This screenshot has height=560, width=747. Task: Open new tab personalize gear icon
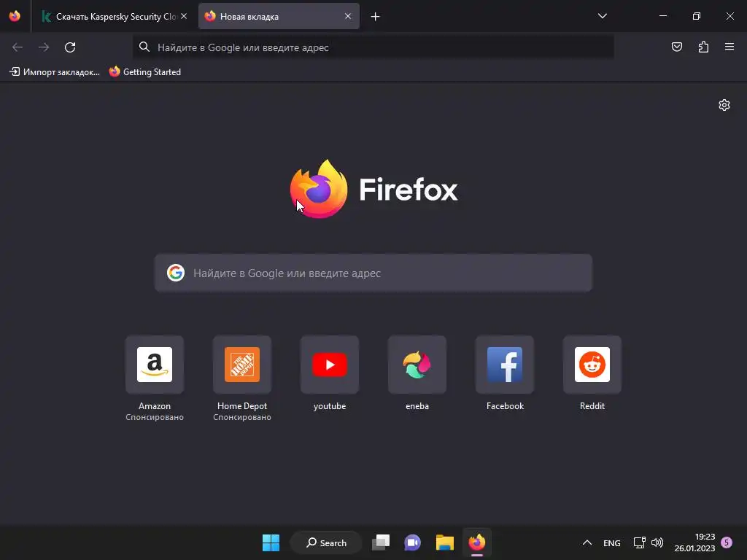pyautogui.click(x=724, y=105)
